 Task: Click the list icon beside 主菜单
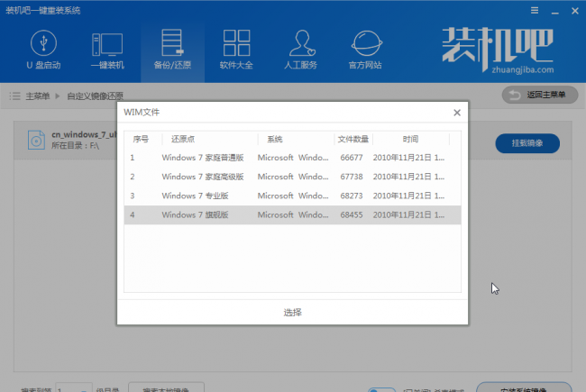tap(14, 96)
